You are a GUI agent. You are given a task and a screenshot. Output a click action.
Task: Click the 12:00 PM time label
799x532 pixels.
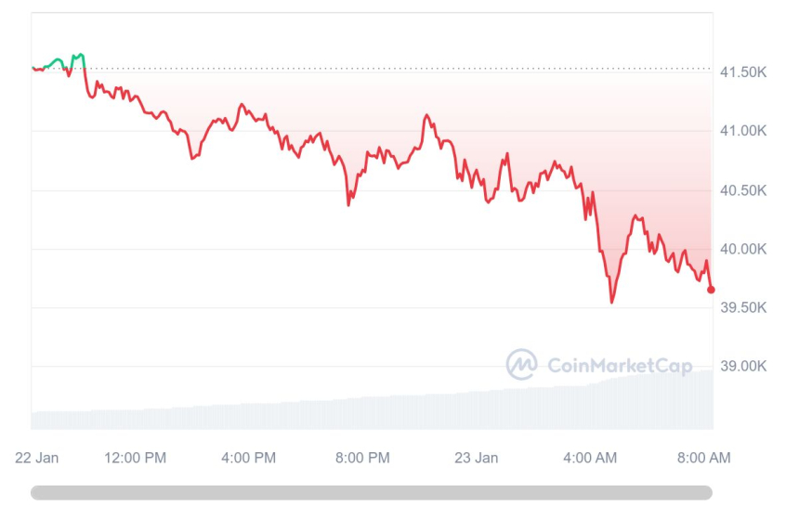click(x=135, y=458)
